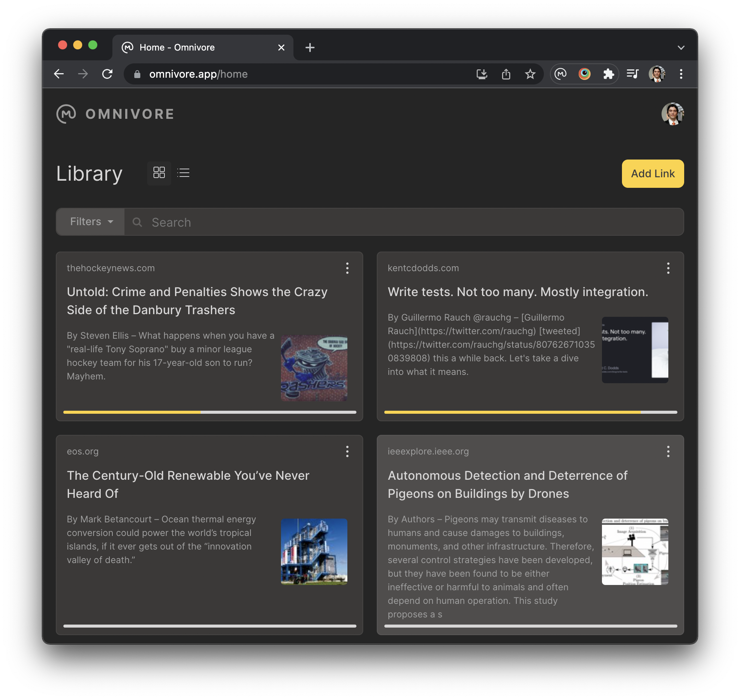
Task: Click the share page icon in the address bar
Action: 506,74
